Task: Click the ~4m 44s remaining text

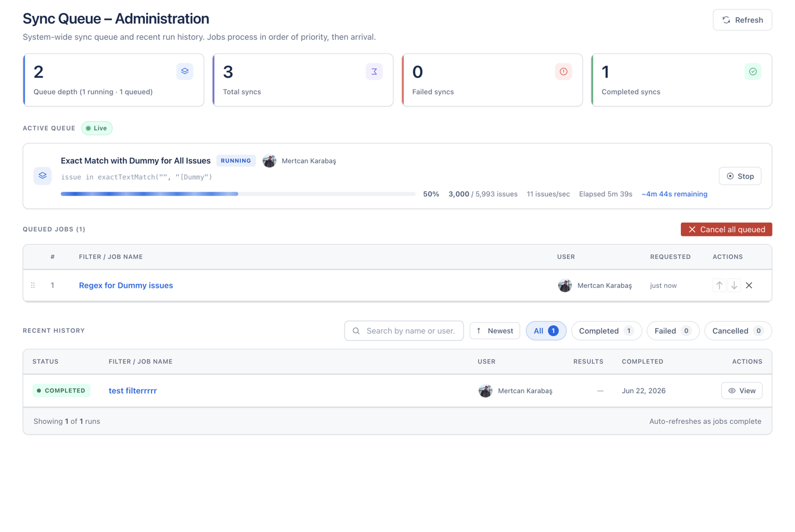Action: point(674,194)
